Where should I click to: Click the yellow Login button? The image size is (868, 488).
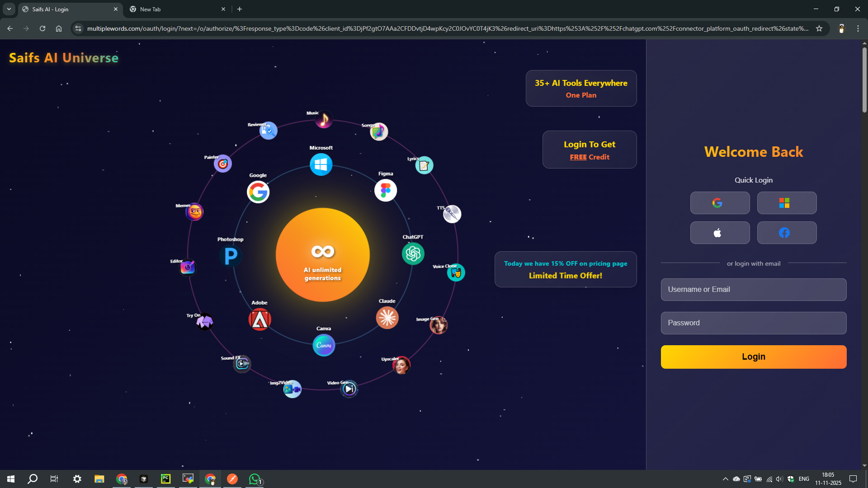(754, 357)
